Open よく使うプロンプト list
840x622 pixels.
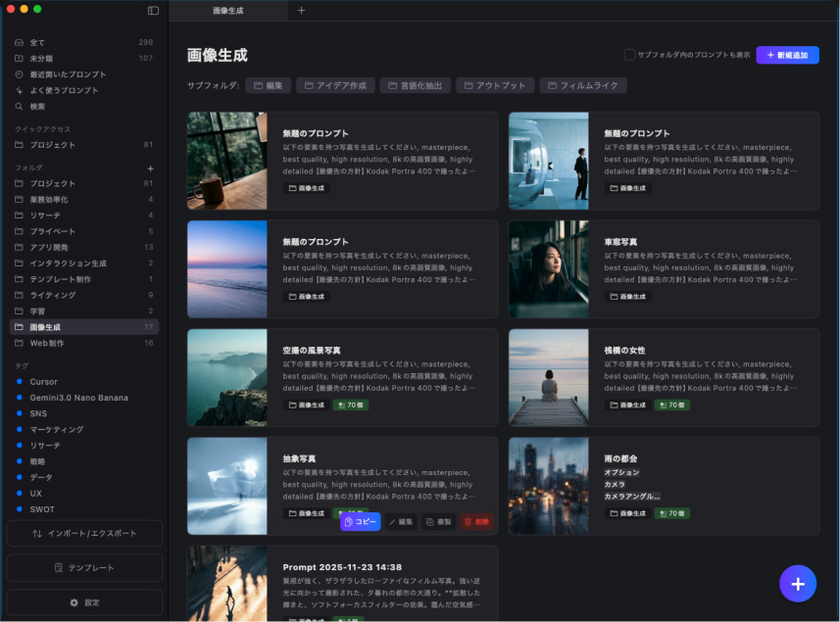coord(84,90)
